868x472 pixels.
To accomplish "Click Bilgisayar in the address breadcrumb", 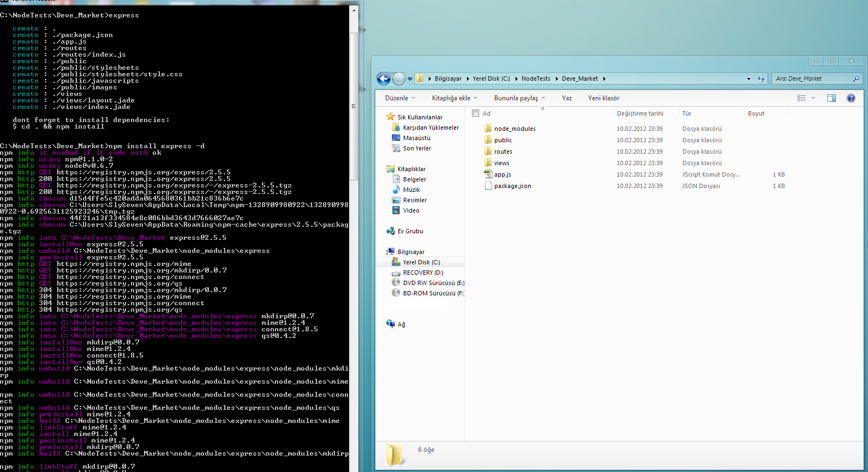I will (x=448, y=79).
